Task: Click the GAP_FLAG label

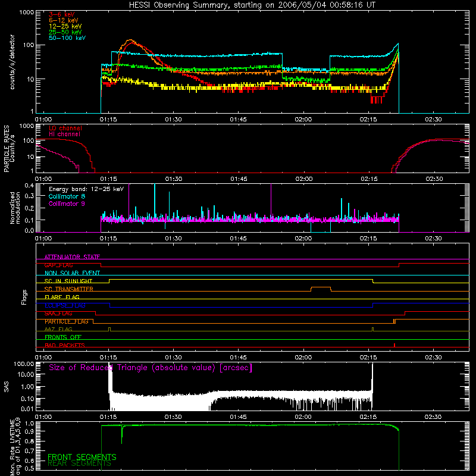Action: [58, 265]
